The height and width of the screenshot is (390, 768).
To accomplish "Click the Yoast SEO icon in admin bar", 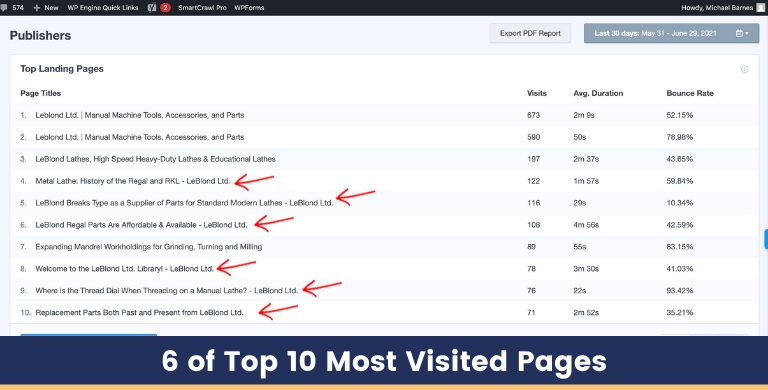I will point(152,7).
